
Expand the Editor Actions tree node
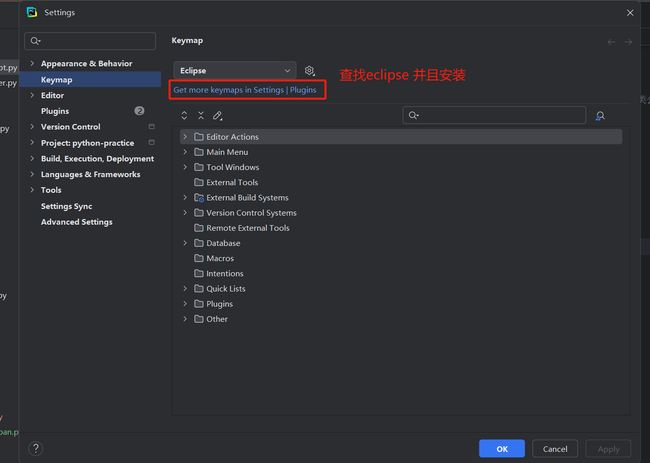point(185,136)
